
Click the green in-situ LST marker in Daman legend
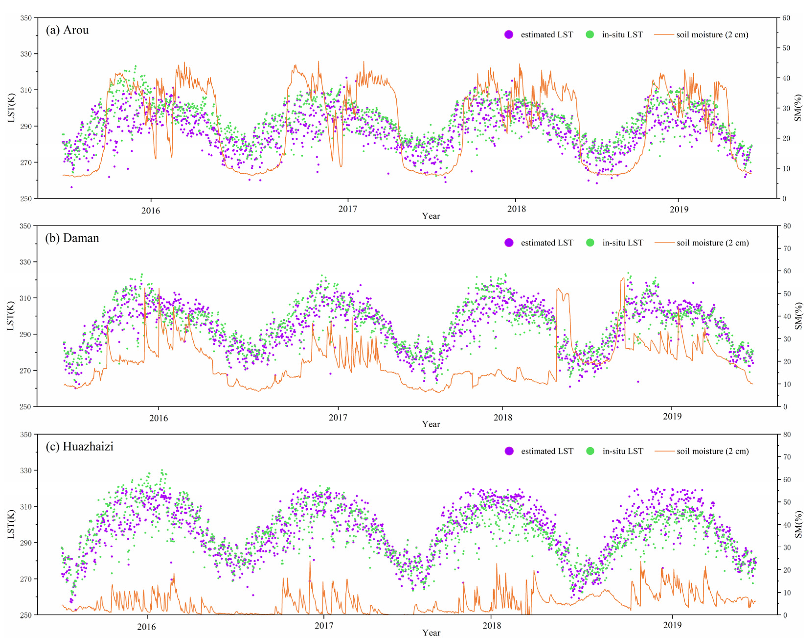point(590,243)
